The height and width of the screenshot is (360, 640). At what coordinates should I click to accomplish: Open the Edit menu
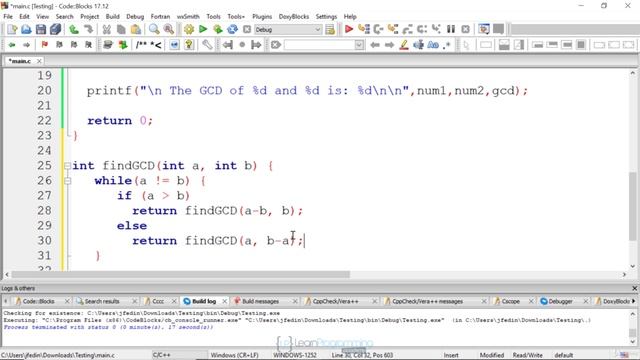pyautogui.click(x=24, y=16)
